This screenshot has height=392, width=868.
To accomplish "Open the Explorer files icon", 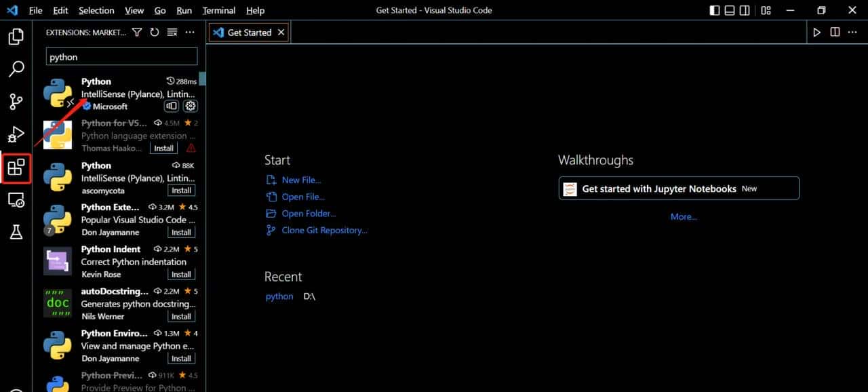I will 16,37.
